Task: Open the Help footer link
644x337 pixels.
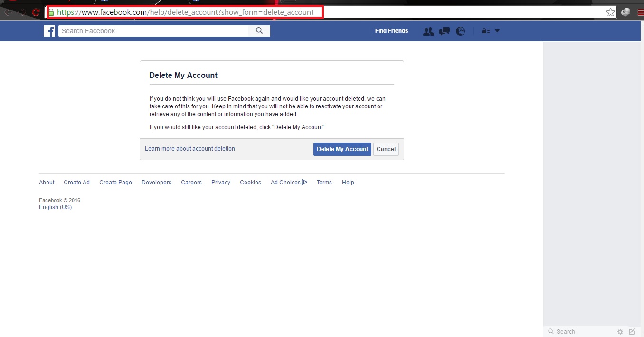Action: pyautogui.click(x=348, y=183)
